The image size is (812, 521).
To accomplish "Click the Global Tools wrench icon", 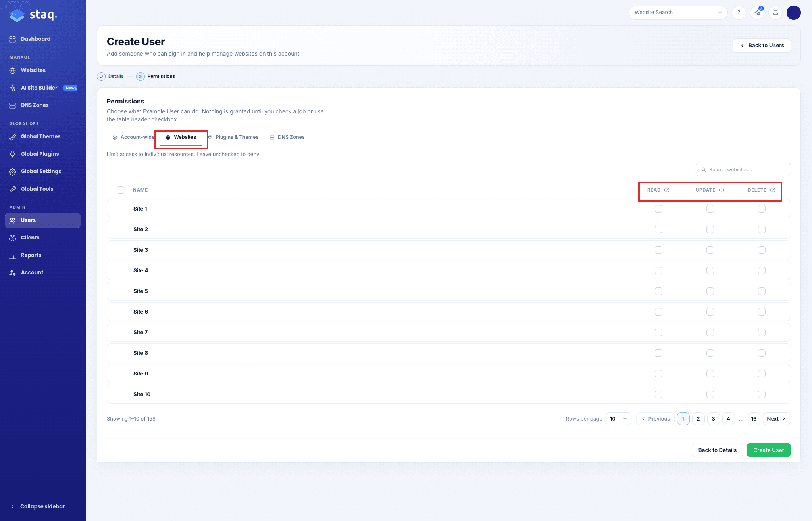I will click(13, 189).
